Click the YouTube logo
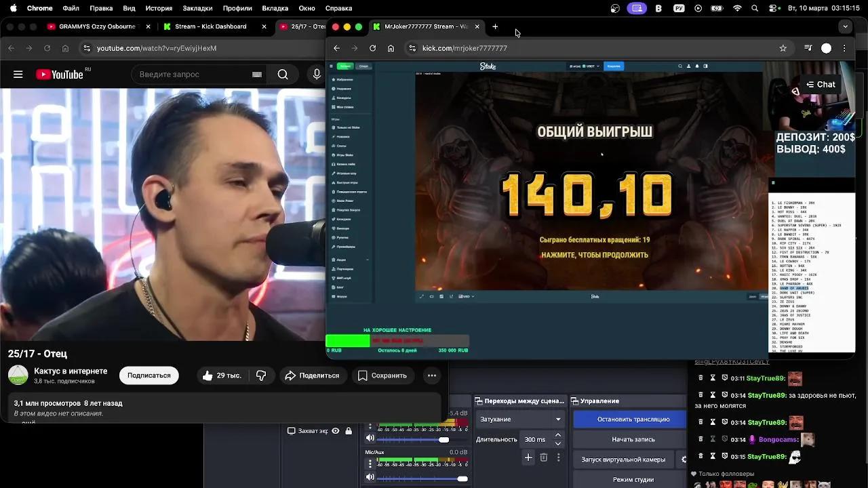868x488 pixels. (60, 75)
